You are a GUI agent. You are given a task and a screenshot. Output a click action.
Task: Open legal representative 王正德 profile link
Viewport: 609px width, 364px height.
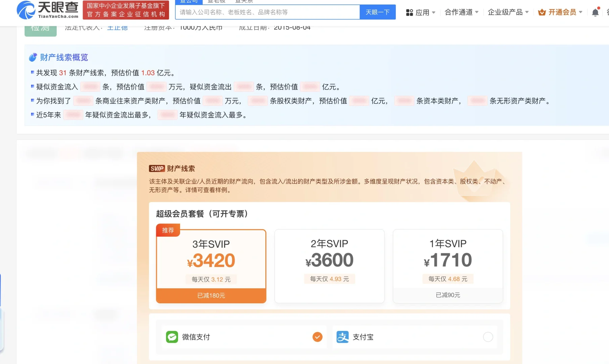point(117,27)
